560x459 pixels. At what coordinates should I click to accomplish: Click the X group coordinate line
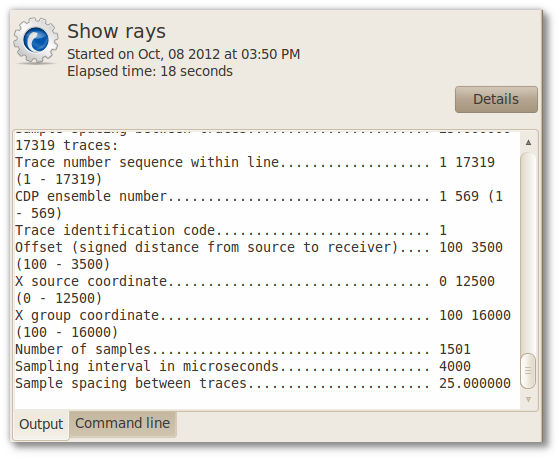(x=264, y=324)
